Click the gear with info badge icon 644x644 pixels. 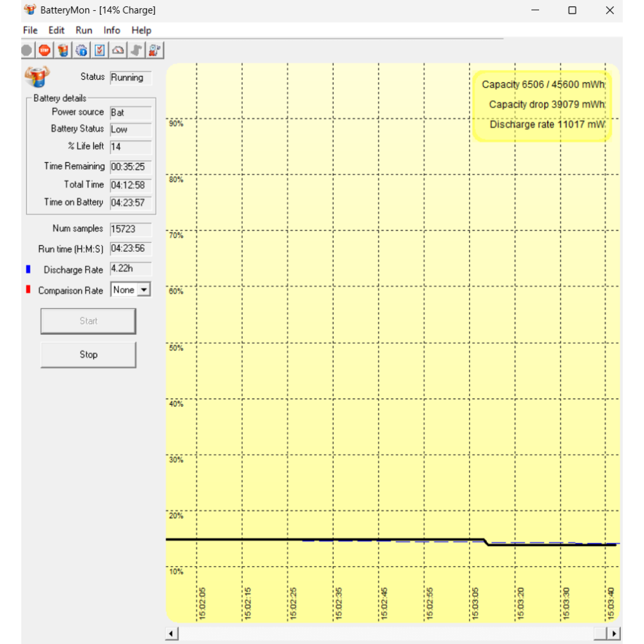pyautogui.click(x=82, y=50)
